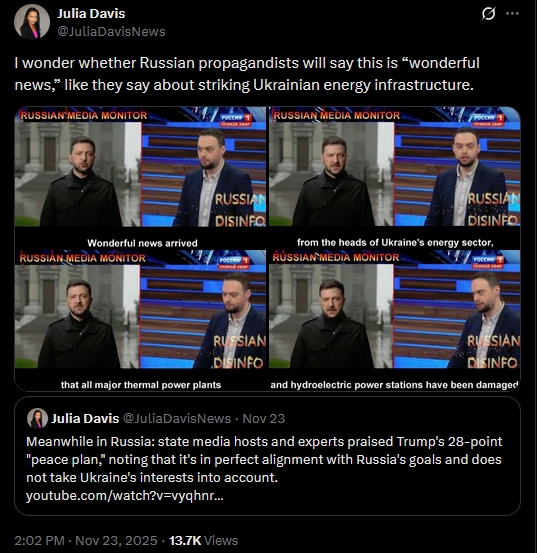Open the 'heads of Ukraine's energy sector' image
Image resolution: width=537 pixels, height=553 pixels.
coord(395,178)
